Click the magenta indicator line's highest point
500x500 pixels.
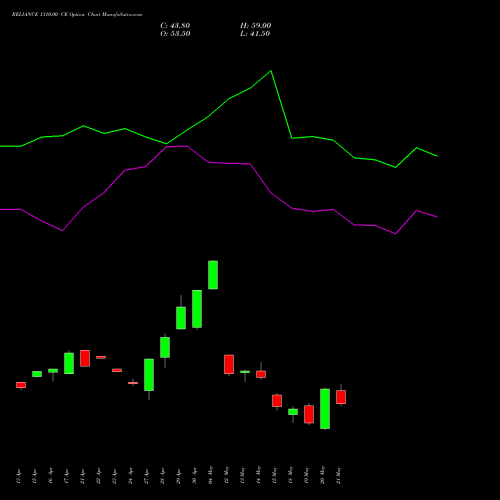(187, 146)
